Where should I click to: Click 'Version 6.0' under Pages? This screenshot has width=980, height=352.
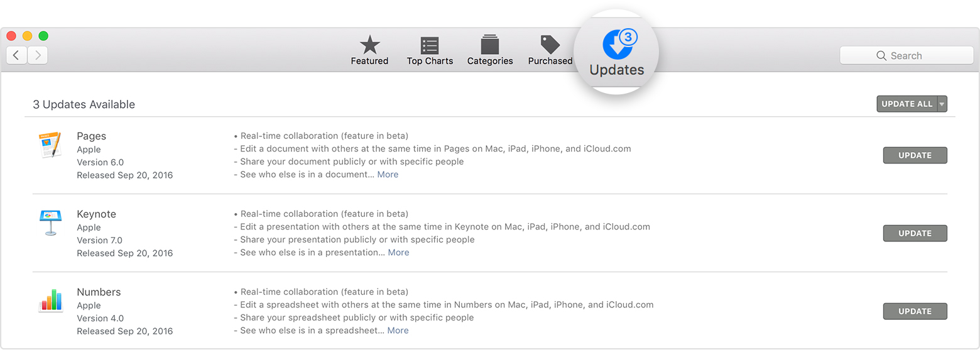pos(101,162)
